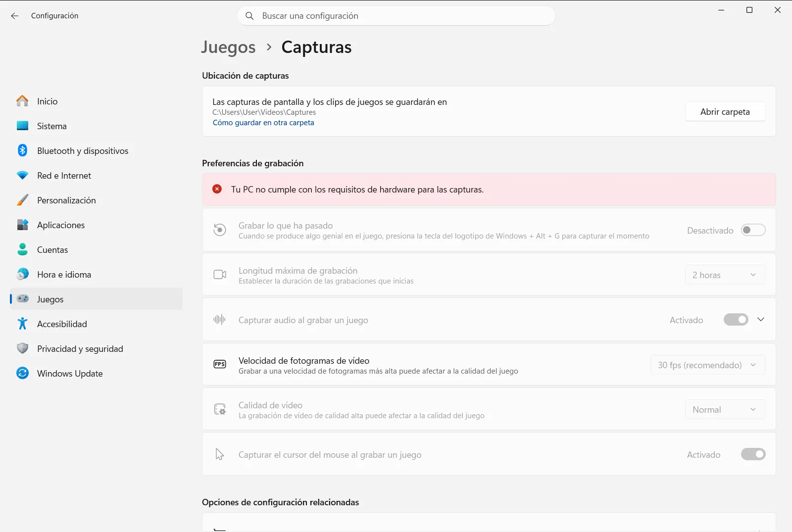Screen dimensions: 792x532
Task: Click the Grabar lo que ha pasado replay icon
Action: [x=220, y=230]
